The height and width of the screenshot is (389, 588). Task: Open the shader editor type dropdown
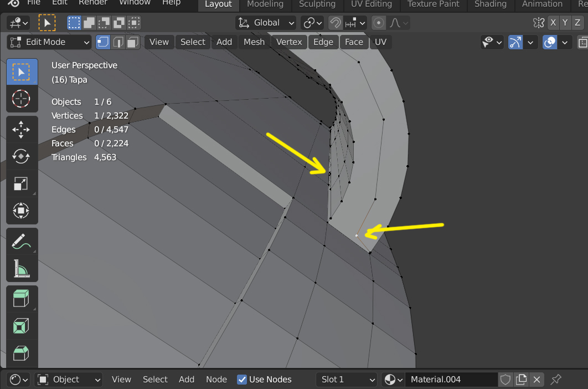[x=18, y=380]
